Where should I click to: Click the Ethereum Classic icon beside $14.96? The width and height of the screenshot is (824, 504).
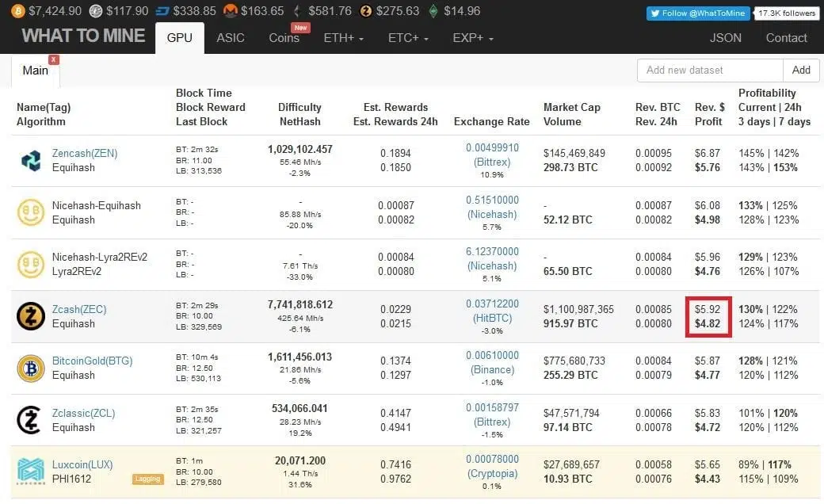click(x=433, y=11)
